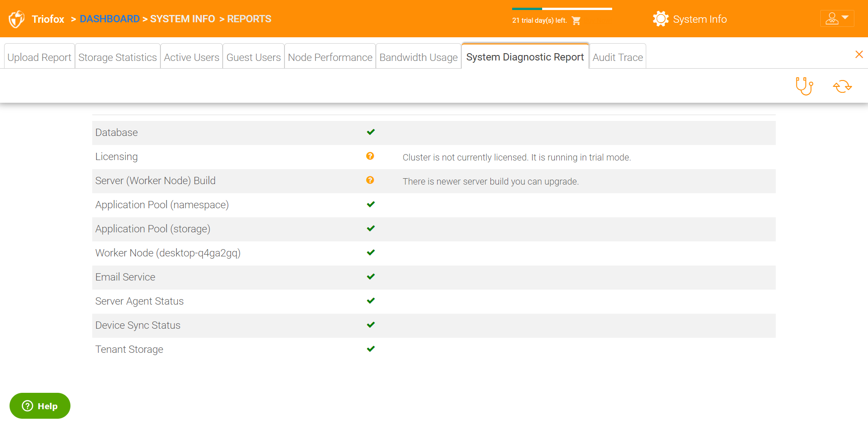Click the Server Agent Status checkmark
The height and width of the screenshot is (426, 868).
click(x=371, y=301)
